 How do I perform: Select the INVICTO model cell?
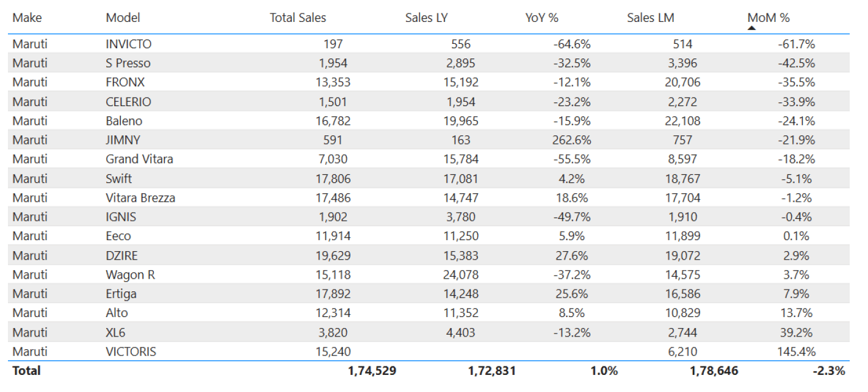128,44
